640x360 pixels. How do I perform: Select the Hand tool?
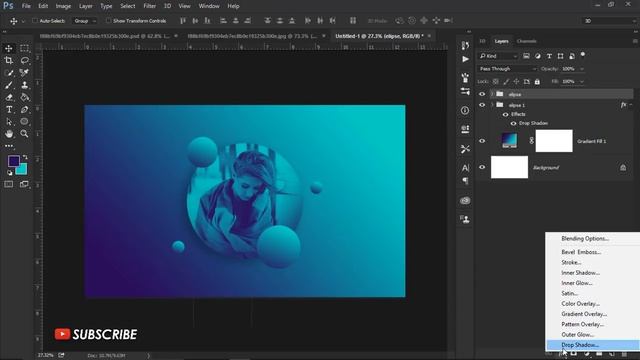pos(9,133)
